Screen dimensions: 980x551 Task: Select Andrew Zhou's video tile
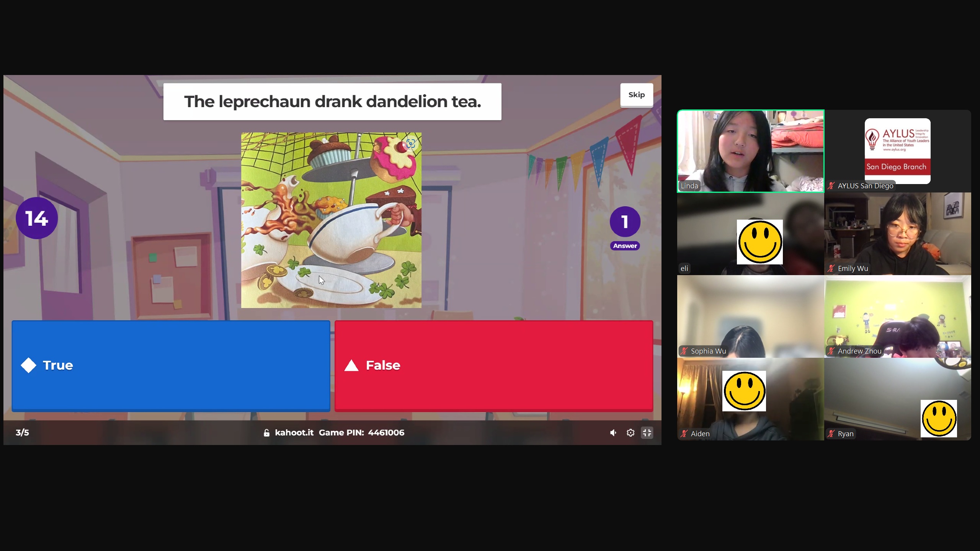[x=898, y=316]
